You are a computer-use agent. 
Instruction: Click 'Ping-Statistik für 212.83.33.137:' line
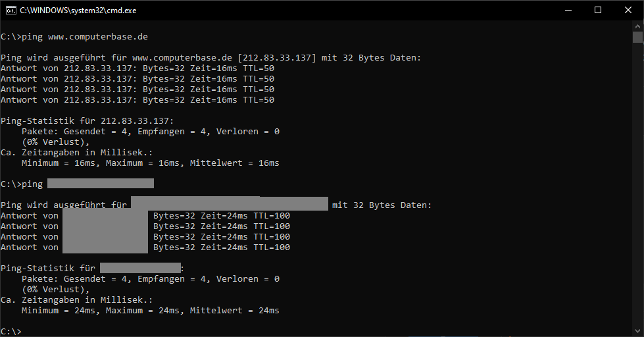point(87,121)
